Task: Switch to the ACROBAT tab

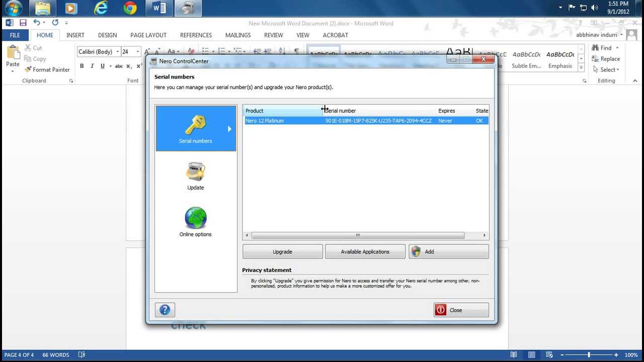Action: (335, 35)
